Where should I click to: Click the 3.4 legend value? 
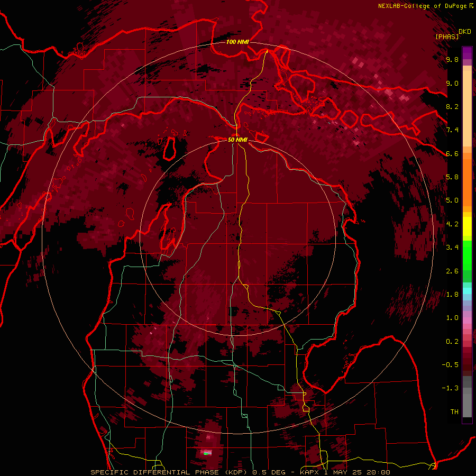click(452, 248)
